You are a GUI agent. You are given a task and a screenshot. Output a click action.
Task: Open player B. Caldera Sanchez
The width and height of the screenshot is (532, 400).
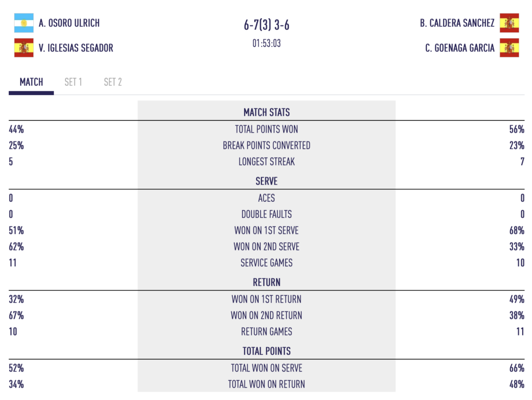[457, 23]
